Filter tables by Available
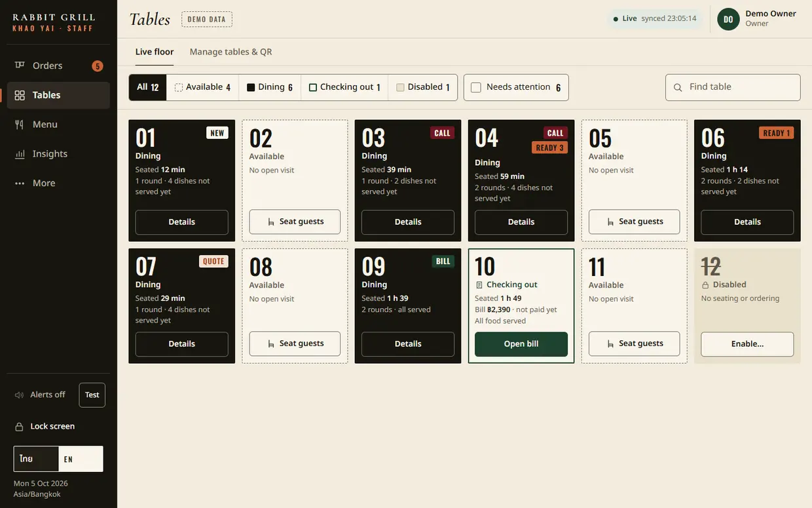 (202, 87)
